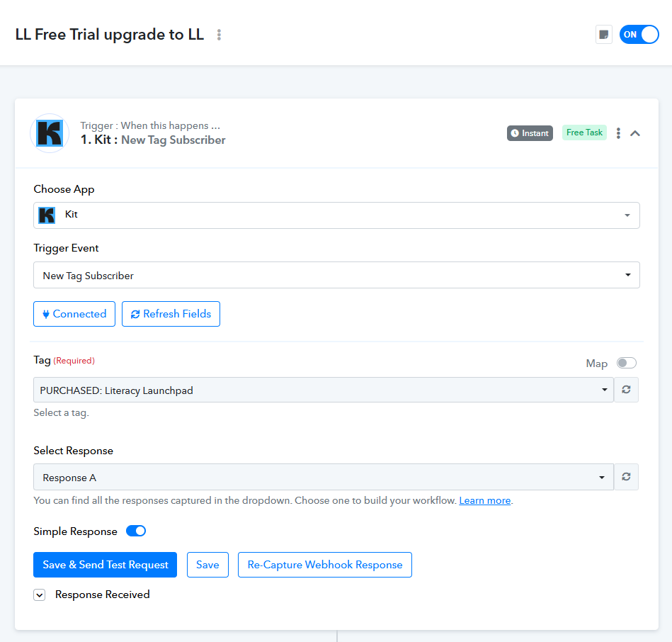Click the Free Task badge
Screen dimensions: 672x642
[x=584, y=133]
